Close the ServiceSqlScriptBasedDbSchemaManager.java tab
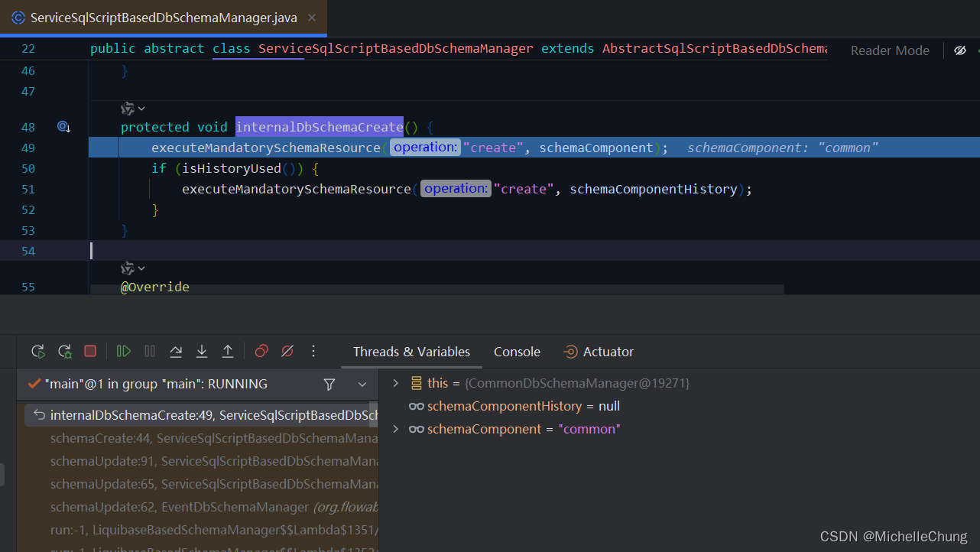The height and width of the screenshot is (552, 980). (311, 18)
